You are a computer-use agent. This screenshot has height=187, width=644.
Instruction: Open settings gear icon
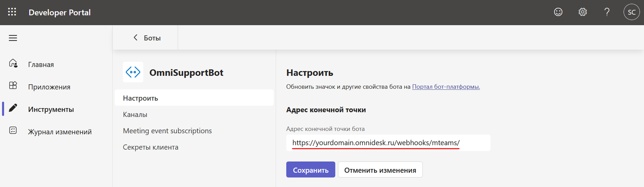point(583,12)
